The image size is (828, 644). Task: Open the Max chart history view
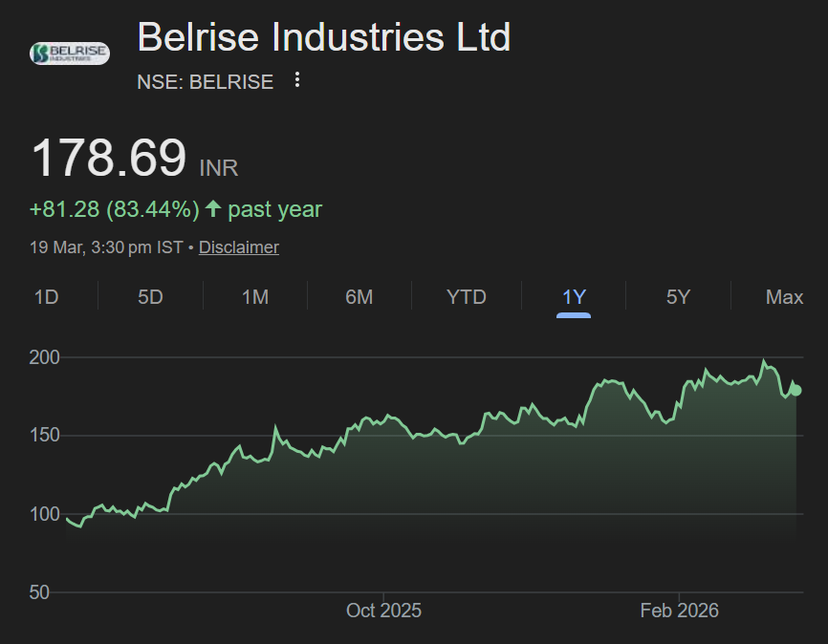click(784, 297)
